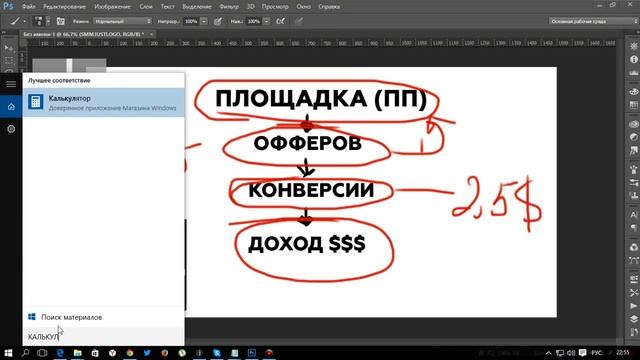The height and width of the screenshot is (360, 640).
Task: Open Chrome from the taskbar
Action: click(130, 353)
